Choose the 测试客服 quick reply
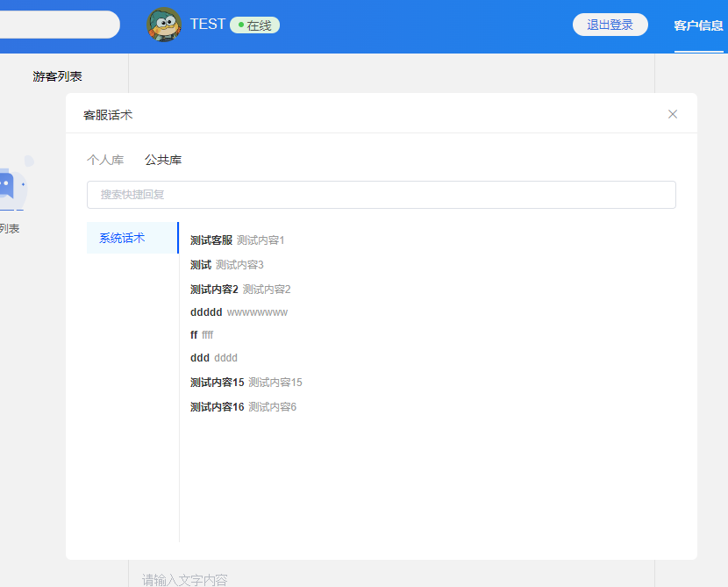The image size is (728, 587). click(x=237, y=240)
